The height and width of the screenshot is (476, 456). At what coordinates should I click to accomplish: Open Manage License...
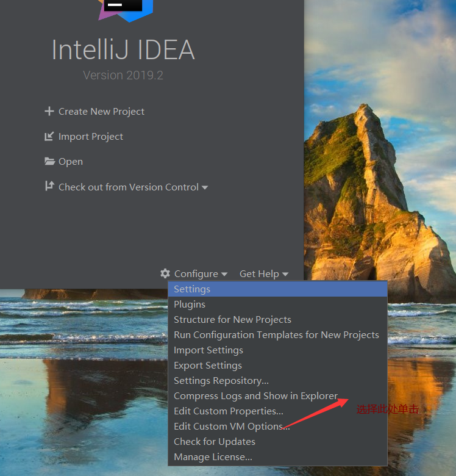click(277, 457)
